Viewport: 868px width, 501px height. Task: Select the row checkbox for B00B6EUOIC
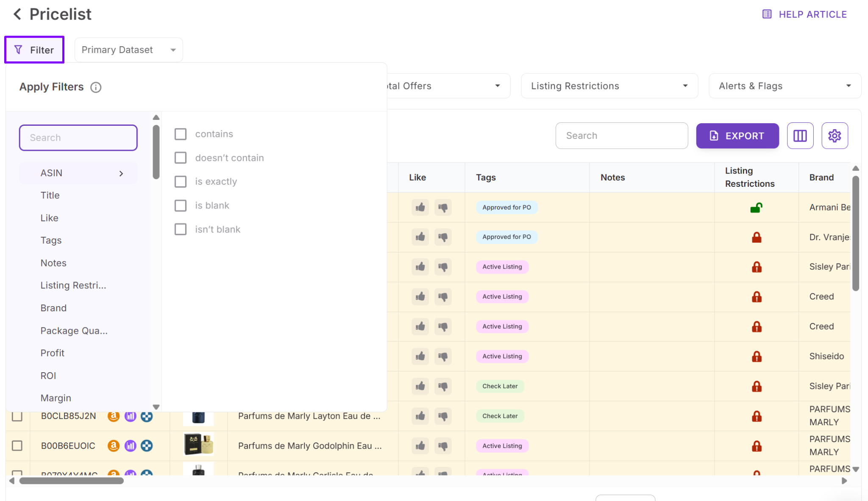(x=17, y=446)
